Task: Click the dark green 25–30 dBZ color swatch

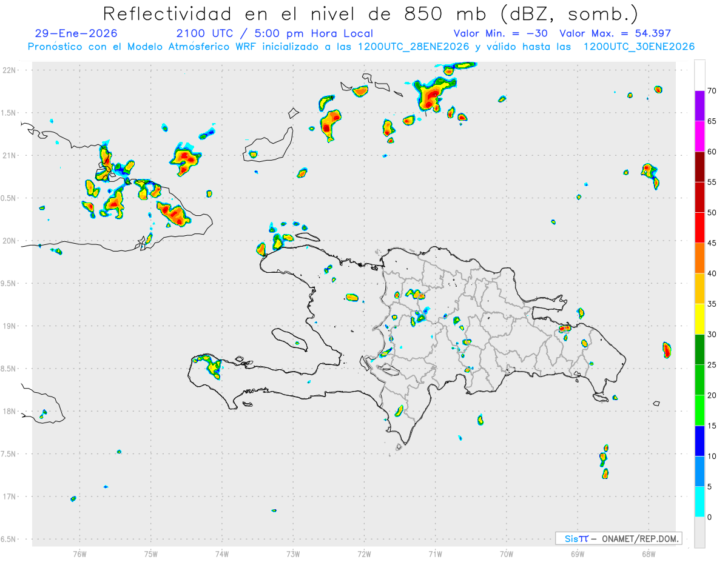Action: 699,350
